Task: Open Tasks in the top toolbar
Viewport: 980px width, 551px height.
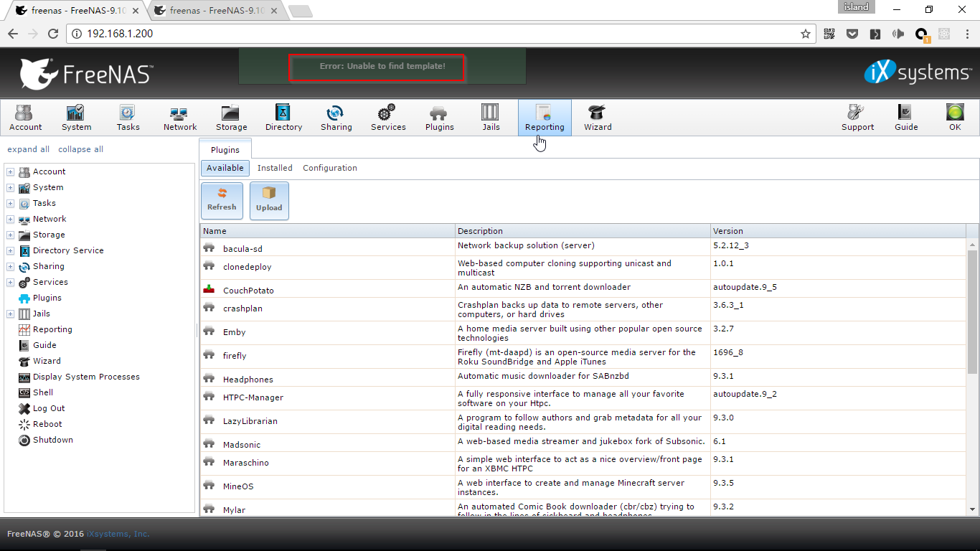Action: pos(128,118)
